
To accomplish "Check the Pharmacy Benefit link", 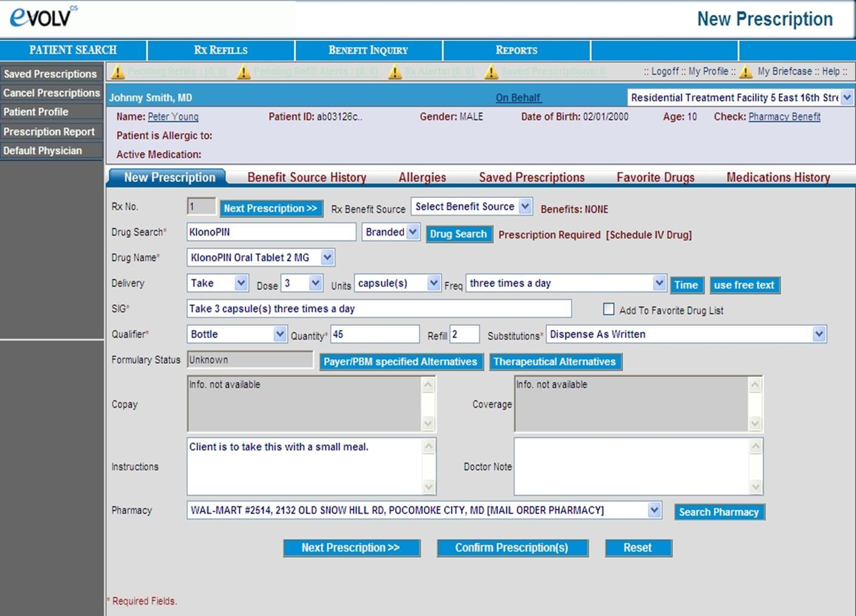I will click(785, 117).
